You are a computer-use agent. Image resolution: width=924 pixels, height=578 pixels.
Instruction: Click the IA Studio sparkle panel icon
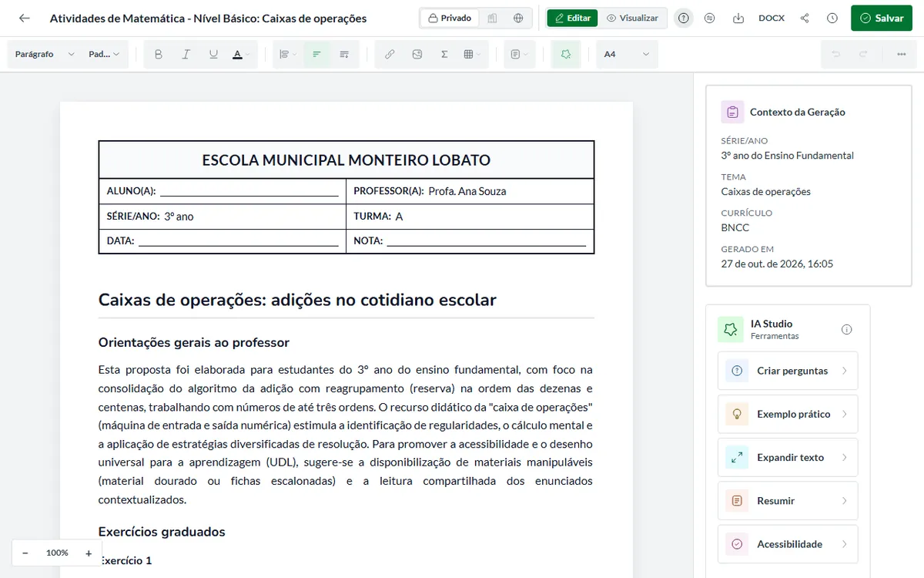tap(731, 329)
